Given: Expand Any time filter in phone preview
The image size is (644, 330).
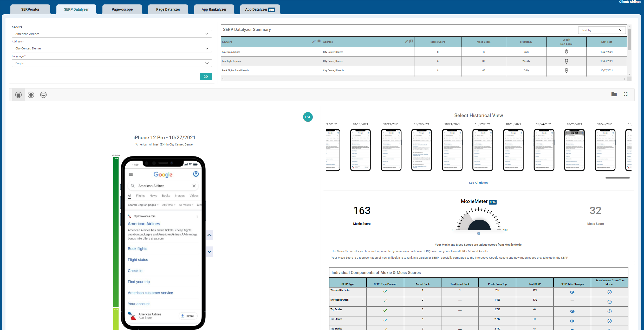Looking at the screenshot, I should click(x=169, y=205).
